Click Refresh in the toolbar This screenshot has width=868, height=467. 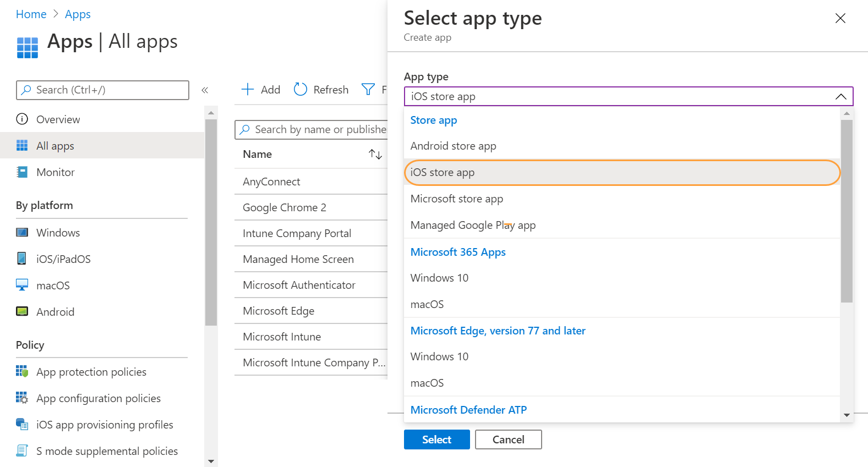(321, 89)
